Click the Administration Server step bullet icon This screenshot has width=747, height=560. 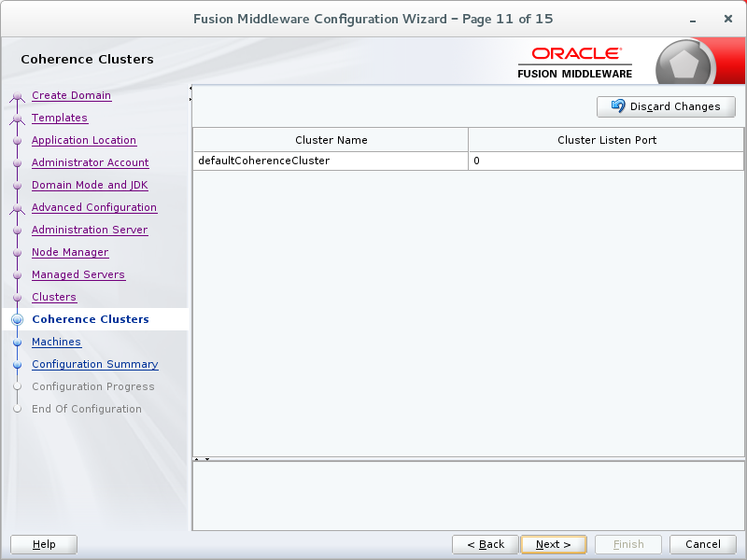point(17,231)
